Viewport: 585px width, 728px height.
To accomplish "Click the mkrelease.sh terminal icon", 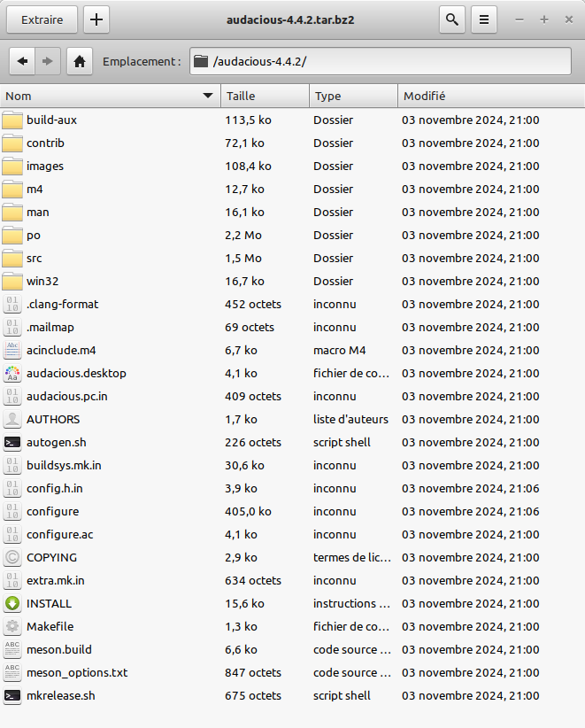I will tap(12, 695).
